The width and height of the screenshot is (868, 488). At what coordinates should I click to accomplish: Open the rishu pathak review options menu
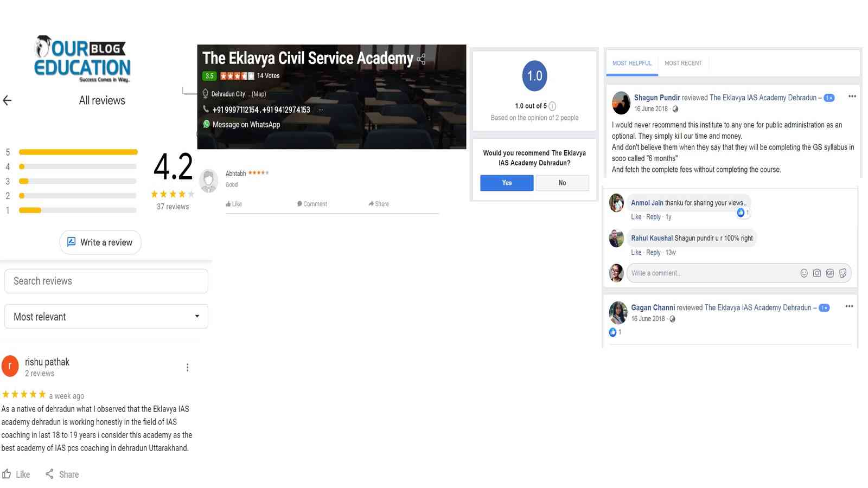coord(188,368)
